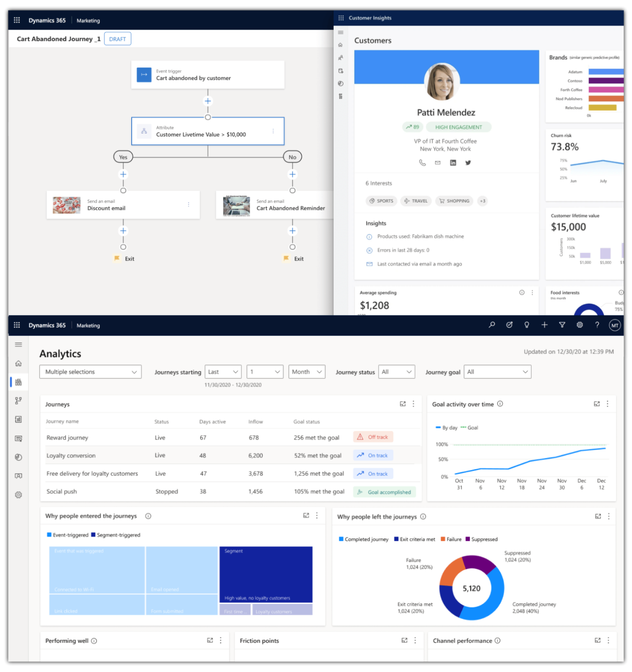
Task: Switch to the Marketing menu item
Action: pyautogui.click(x=88, y=325)
